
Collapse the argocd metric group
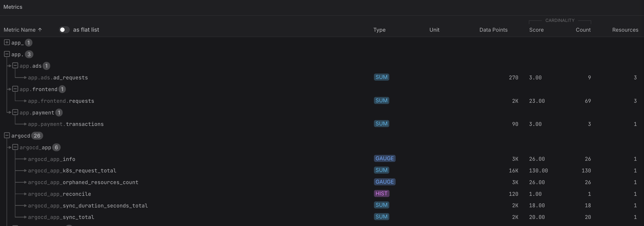[x=7, y=136]
